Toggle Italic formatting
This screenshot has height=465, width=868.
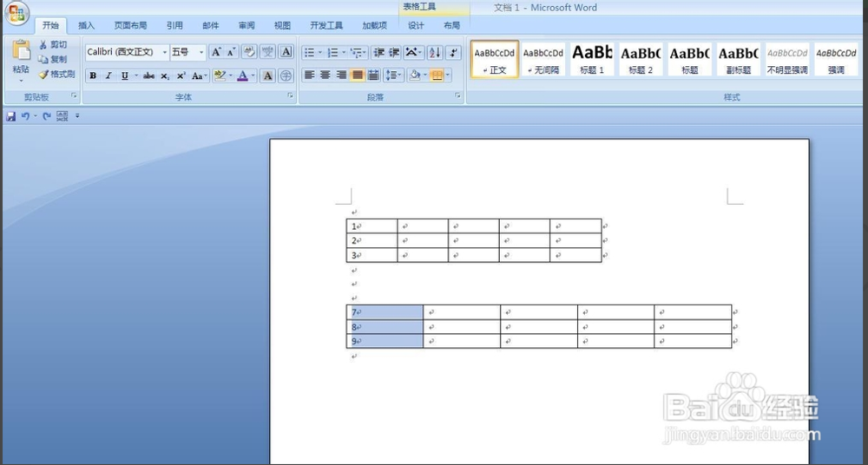pos(108,75)
